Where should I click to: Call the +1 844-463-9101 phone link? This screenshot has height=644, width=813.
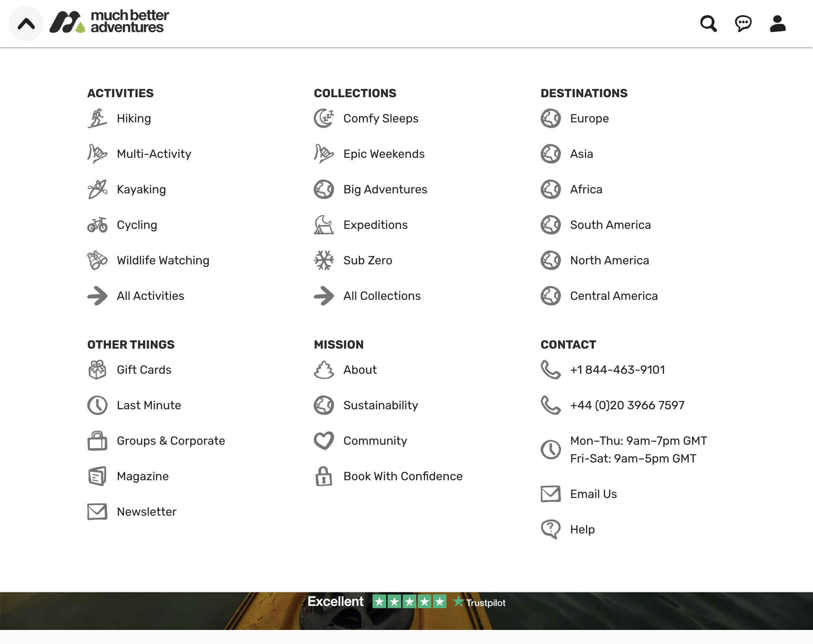point(617,370)
